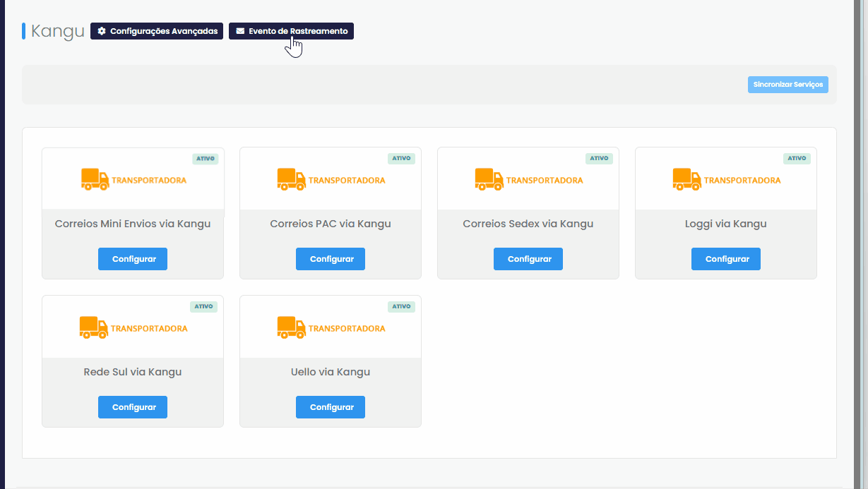Click ATIVO badge on Rede Sul card
This screenshot has width=868, height=489.
[204, 307]
